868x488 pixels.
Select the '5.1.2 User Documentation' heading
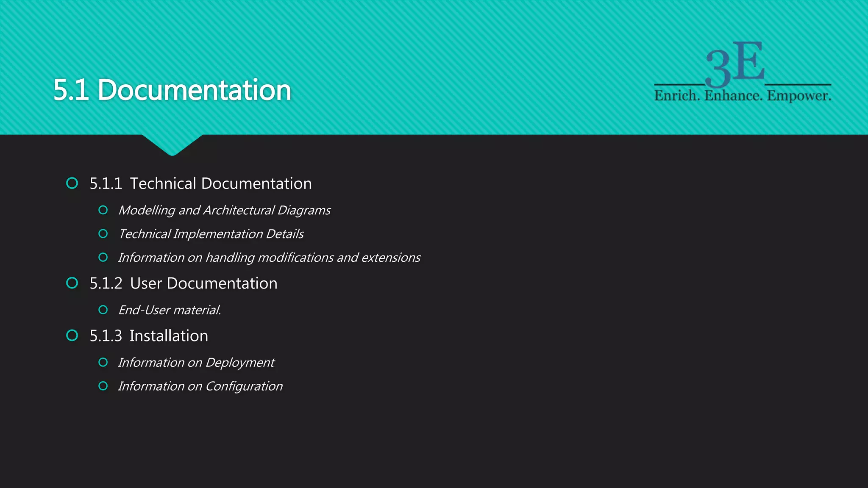(x=184, y=283)
